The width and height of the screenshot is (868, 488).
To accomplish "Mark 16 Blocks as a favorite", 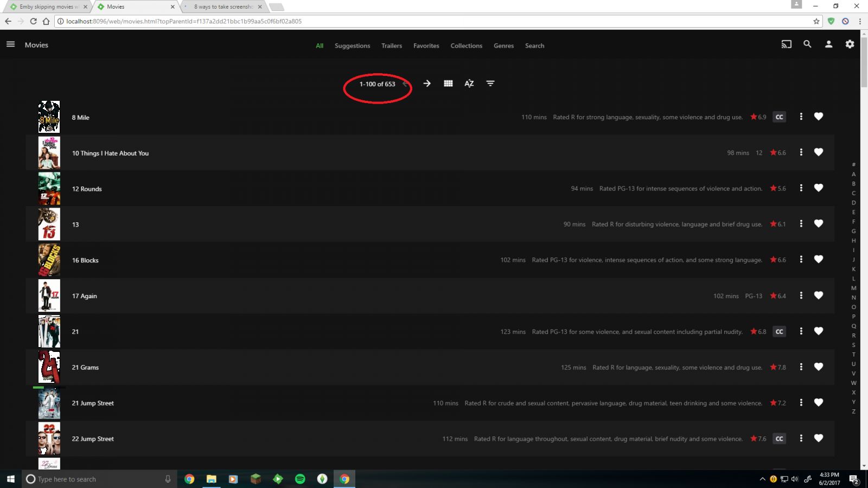I will click(819, 259).
